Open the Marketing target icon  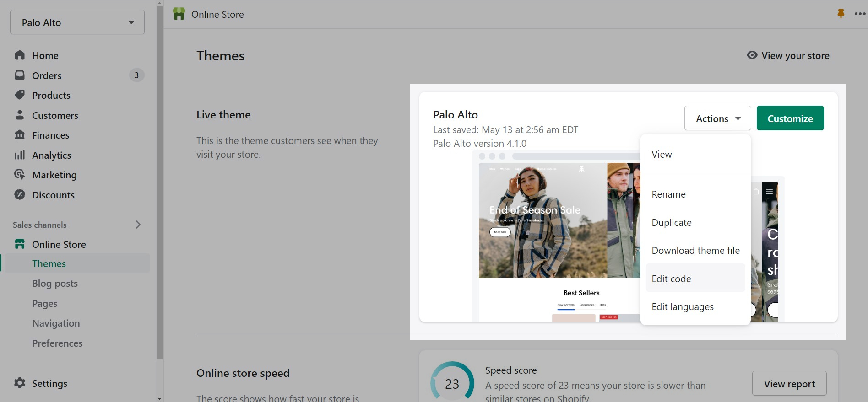click(20, 175)
